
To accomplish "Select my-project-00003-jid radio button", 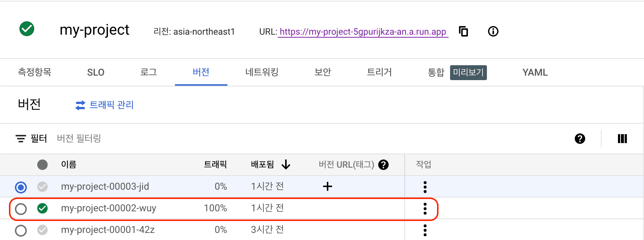I will (21, 187).
